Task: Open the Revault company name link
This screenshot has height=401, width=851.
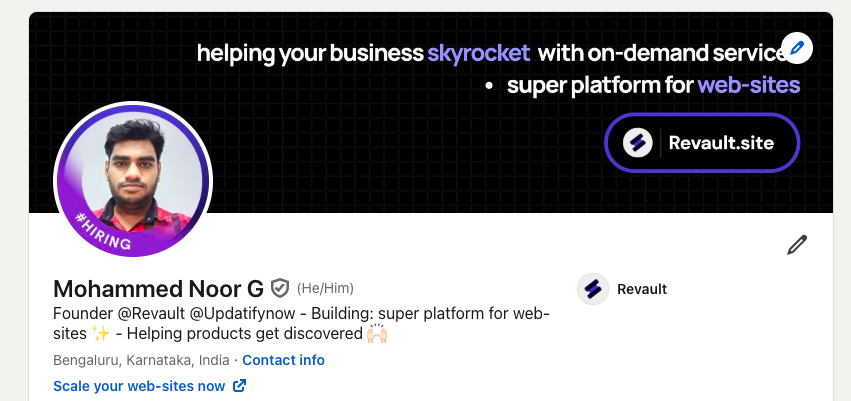Action: [642, 290]
